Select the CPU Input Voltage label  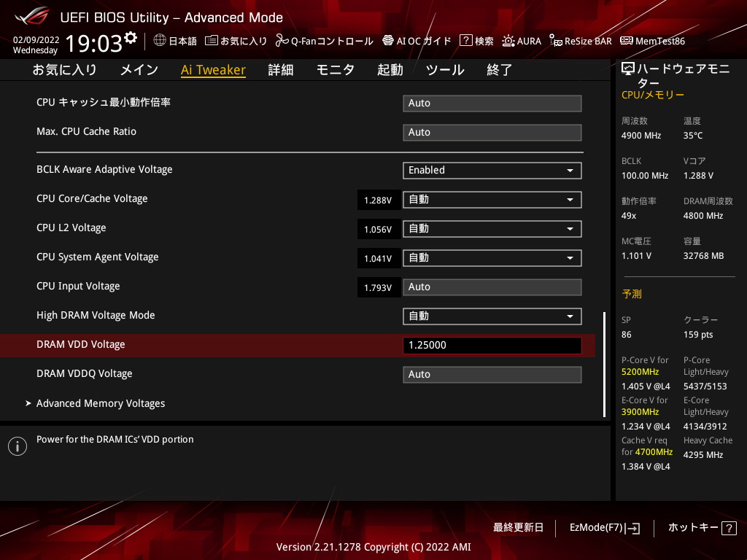(78, 286)
